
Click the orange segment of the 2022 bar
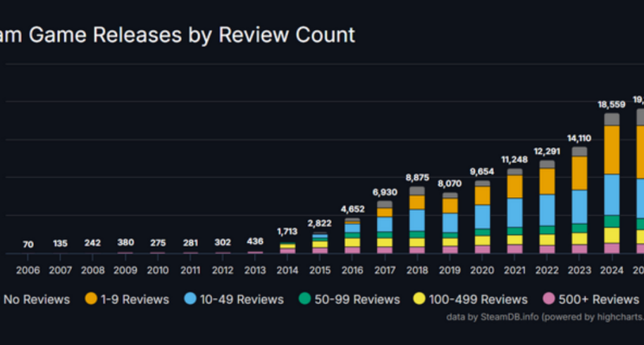pos(547,181)
